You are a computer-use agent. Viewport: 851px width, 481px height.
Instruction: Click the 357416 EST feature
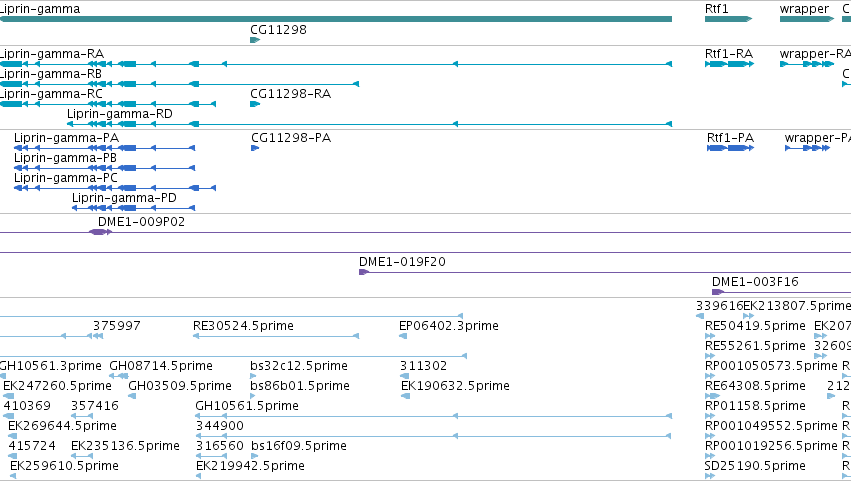[81, 416]
